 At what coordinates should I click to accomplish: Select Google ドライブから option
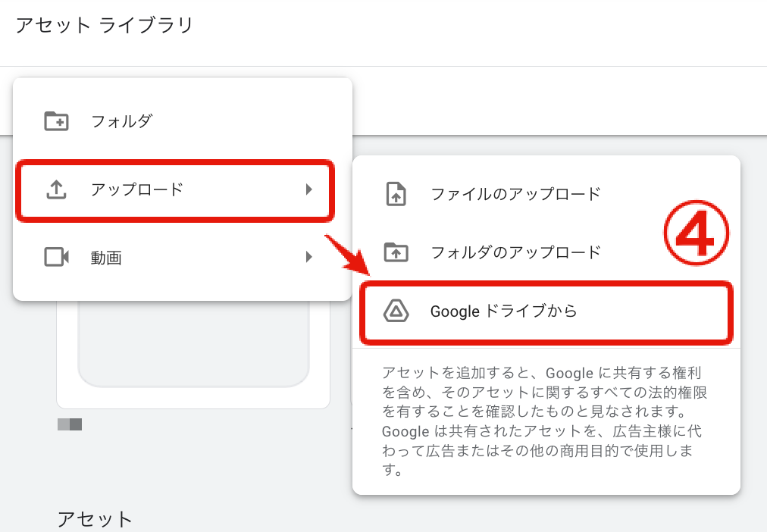click(x=503, y=311)
